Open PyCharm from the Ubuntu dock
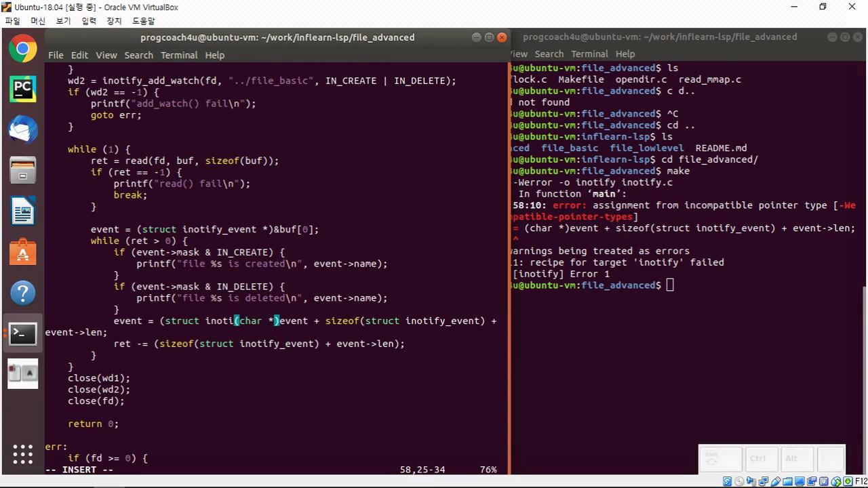 pos(22,89)
